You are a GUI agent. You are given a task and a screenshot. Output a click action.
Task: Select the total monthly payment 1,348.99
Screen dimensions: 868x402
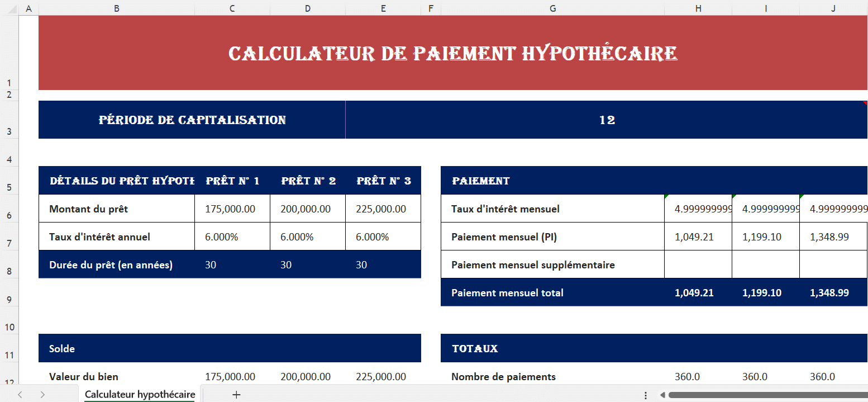pos(829,292)
